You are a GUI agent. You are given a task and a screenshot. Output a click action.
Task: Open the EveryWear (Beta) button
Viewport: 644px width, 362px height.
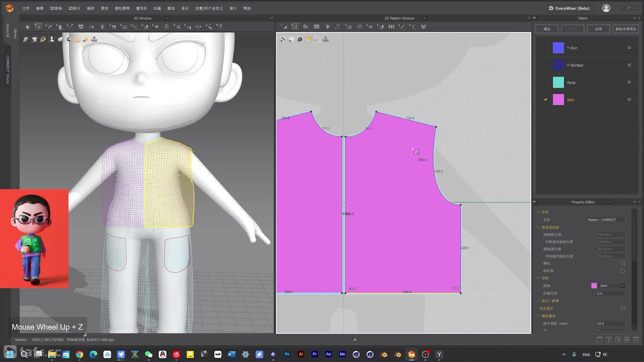pos(569,8)
